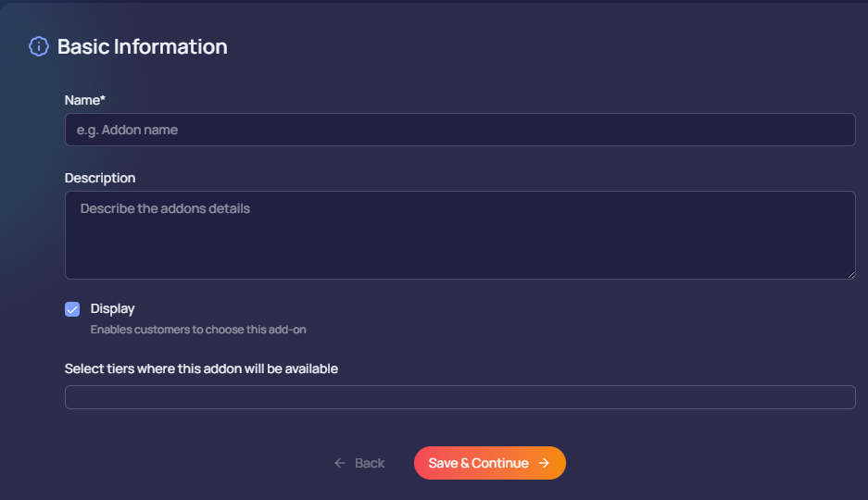868x500 pixels.
Task: Click the right arrow icon in Save & Continue
Action: (544, 463)
